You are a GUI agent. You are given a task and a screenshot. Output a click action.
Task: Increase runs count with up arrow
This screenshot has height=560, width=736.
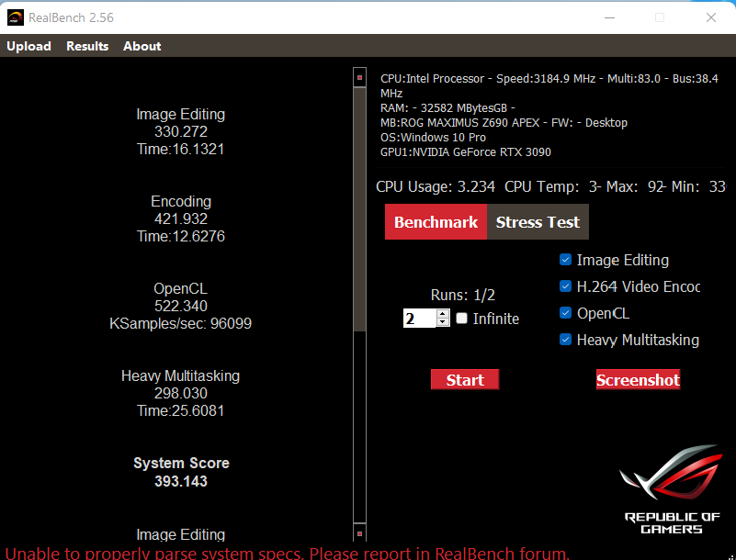pos(443,314)
